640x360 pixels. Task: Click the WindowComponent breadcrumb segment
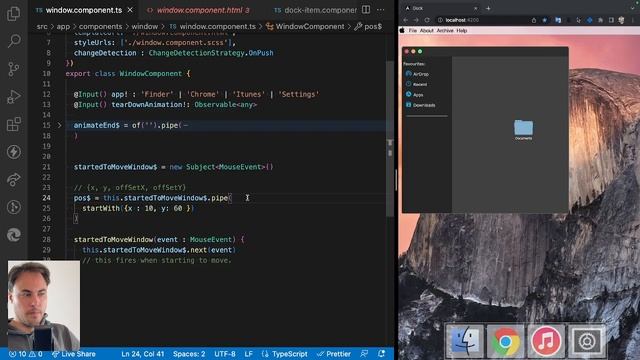pyautogui.click(x=305, y=27)
